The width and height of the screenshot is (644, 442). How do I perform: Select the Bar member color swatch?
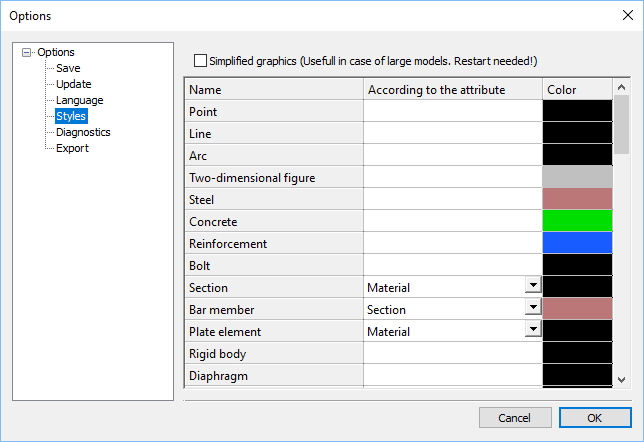click(x=577, y=309)
